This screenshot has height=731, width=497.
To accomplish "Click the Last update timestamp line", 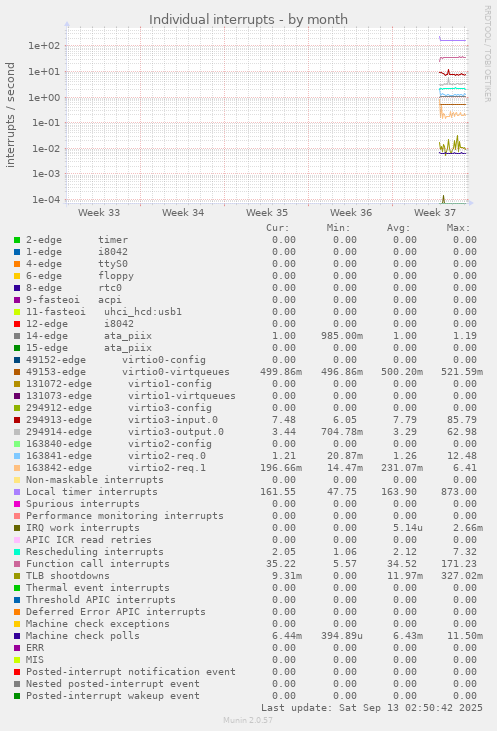I will [x=372, y=708].
